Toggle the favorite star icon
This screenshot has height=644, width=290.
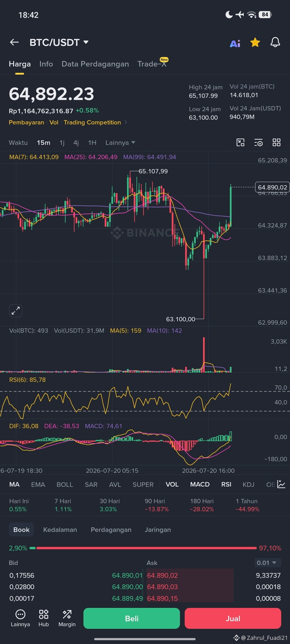255,42
